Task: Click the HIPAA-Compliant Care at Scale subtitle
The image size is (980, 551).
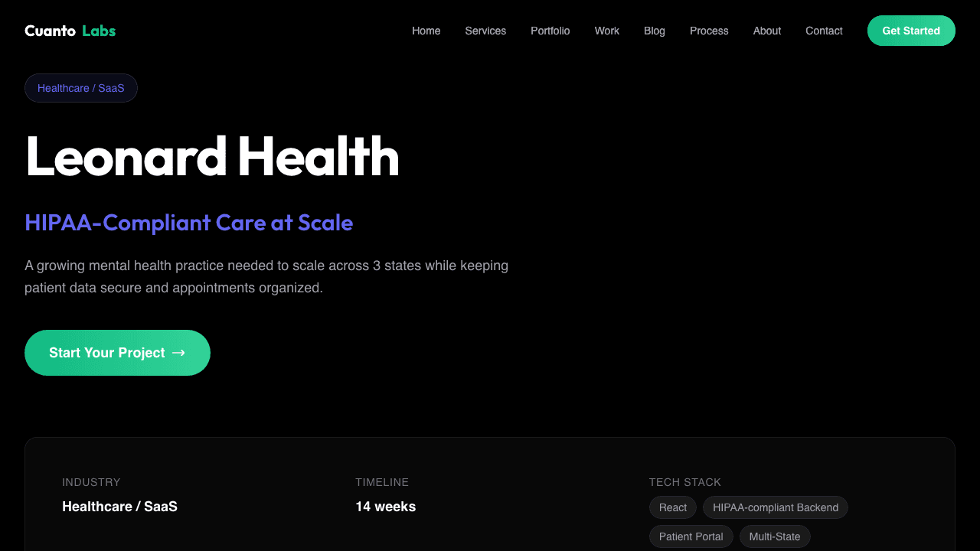Action: coord(188,223)
